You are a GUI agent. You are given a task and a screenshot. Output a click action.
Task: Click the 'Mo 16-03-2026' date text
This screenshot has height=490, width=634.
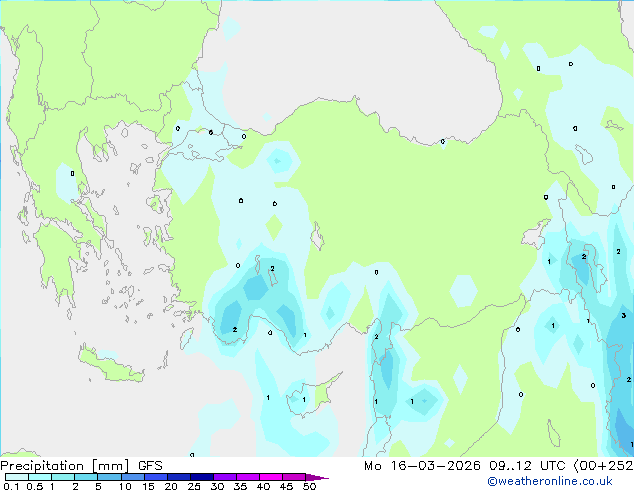422,466
